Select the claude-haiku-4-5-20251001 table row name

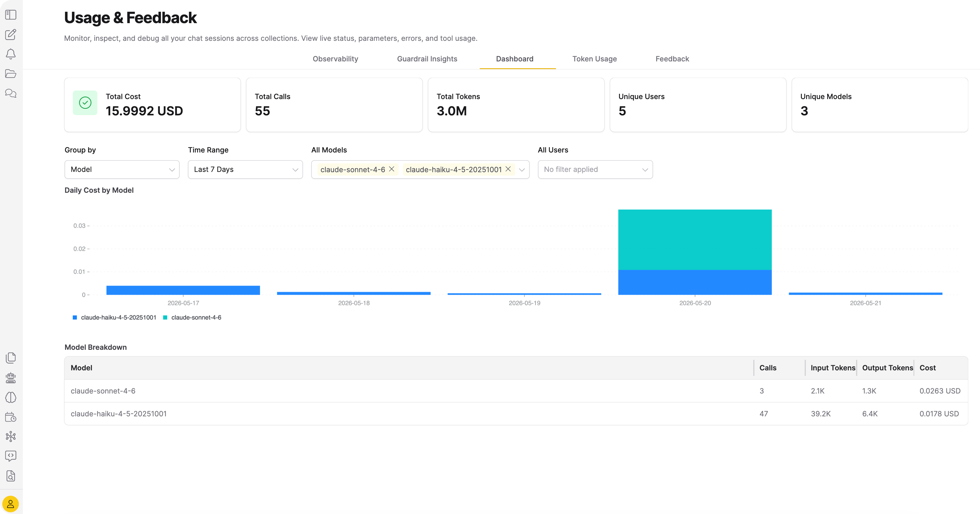[x=119, y=414]
